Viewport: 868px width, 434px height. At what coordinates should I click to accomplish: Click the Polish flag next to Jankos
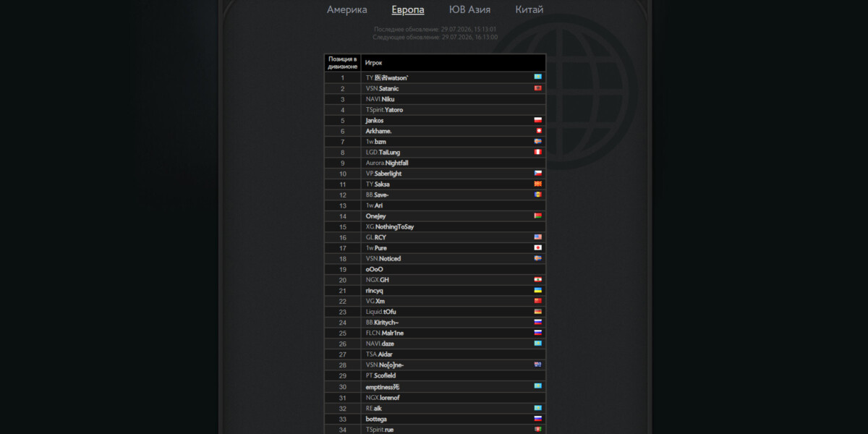point(537,120)
